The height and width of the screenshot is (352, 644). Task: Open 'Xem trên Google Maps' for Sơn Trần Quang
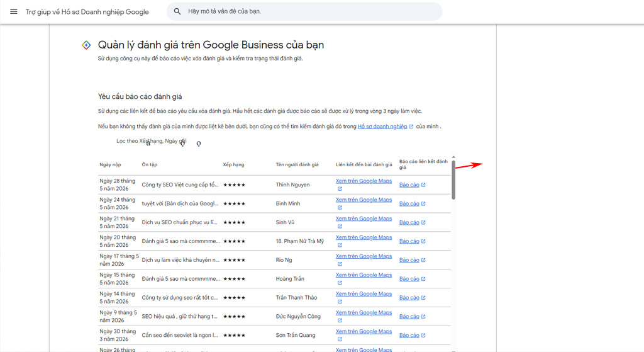click(x=364, y=331)
